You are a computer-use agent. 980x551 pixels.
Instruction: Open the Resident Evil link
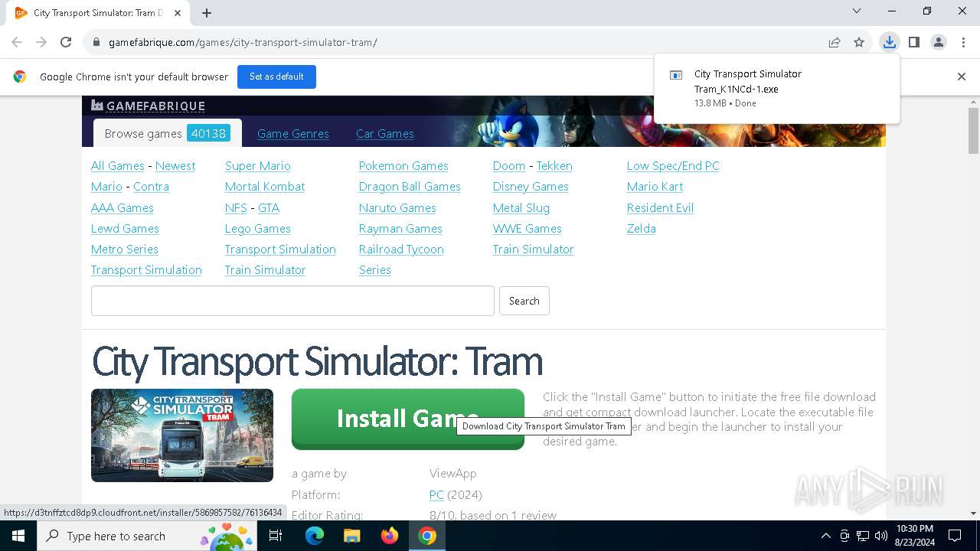pyautogui.click(x=660, y=207)
